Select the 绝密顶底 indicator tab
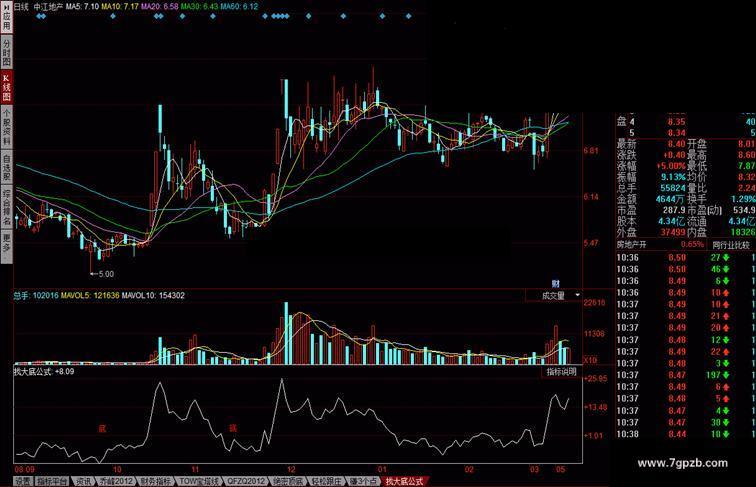 coord(288,481)
